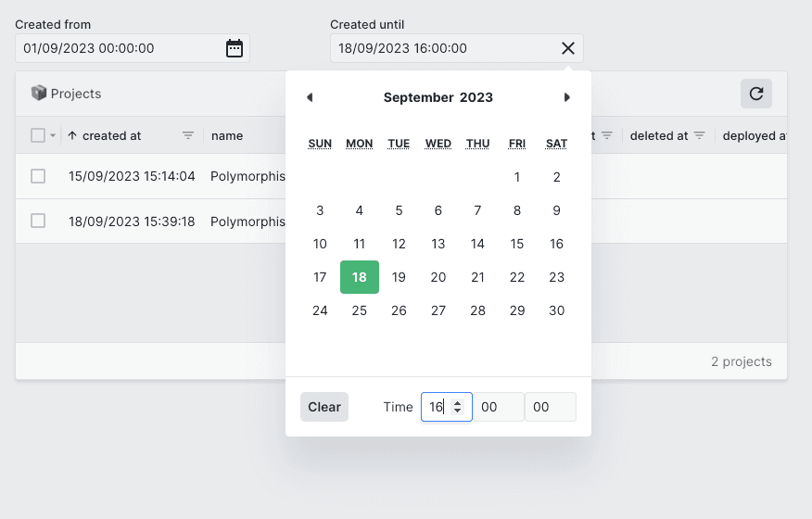Viewport: 812px width, 519px height.
Task: Focus the minutes input field
Action: click(x=499, y=407)
